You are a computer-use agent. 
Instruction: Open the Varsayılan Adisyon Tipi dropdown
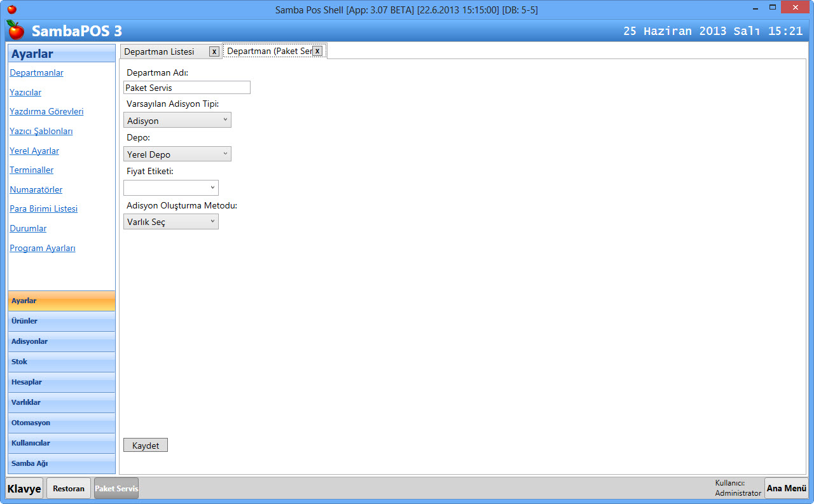click(x=177, y=120)
